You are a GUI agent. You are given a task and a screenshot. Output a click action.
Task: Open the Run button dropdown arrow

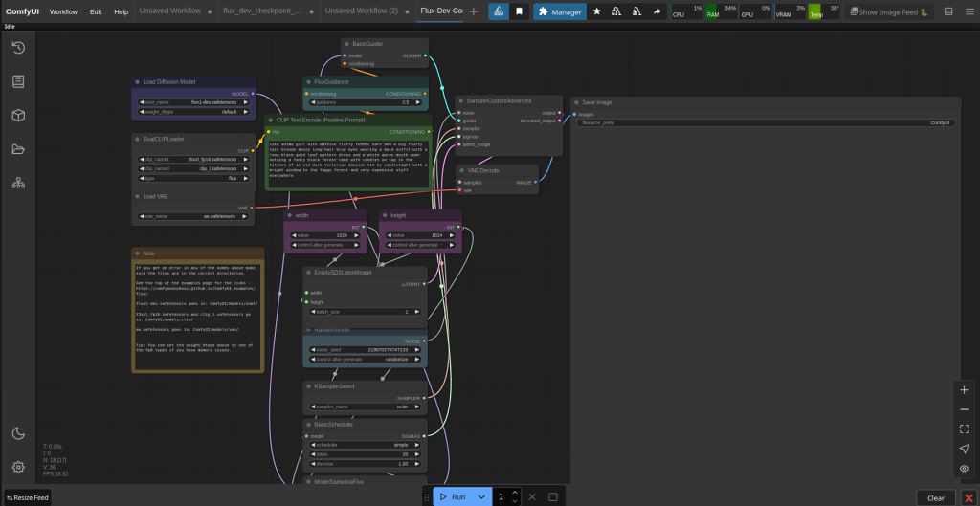click(481, 496)
